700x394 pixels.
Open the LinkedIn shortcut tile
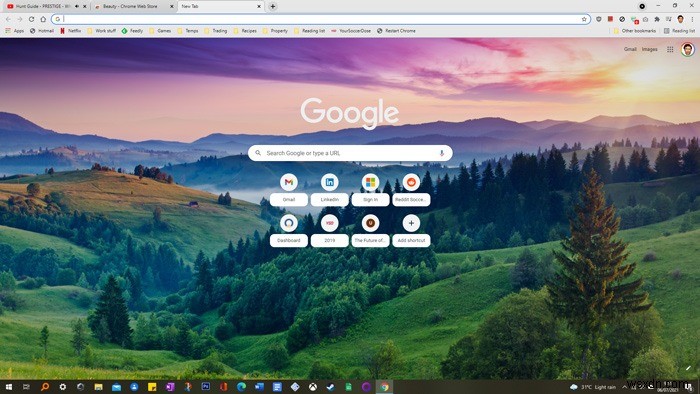pos(329,190)
